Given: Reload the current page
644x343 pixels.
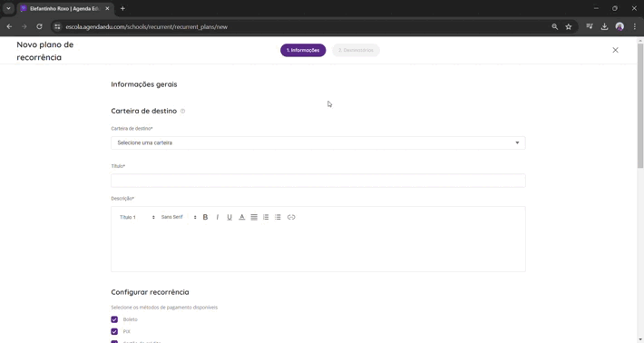Looking at the screenshot, I should (x=39, y=26).
